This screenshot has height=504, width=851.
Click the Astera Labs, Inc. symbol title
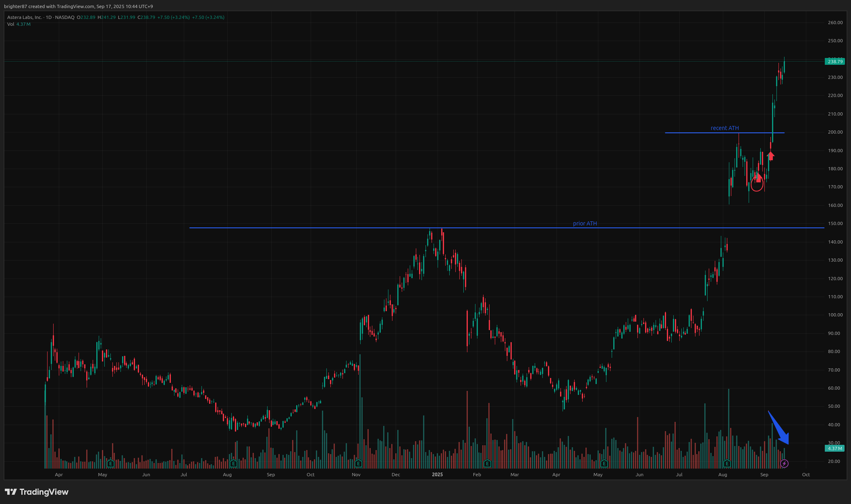[25, 17]
